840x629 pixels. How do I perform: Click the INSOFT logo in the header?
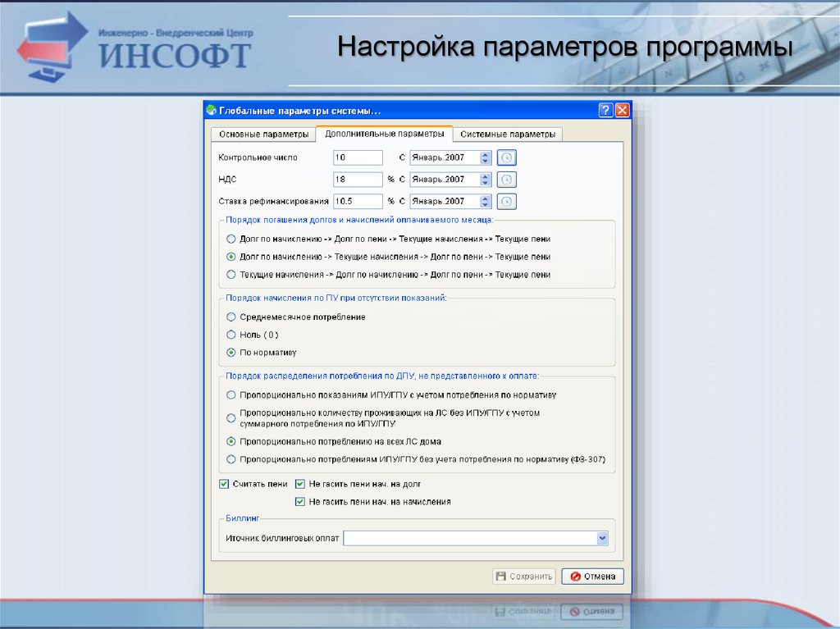click(x=135, y=45)
